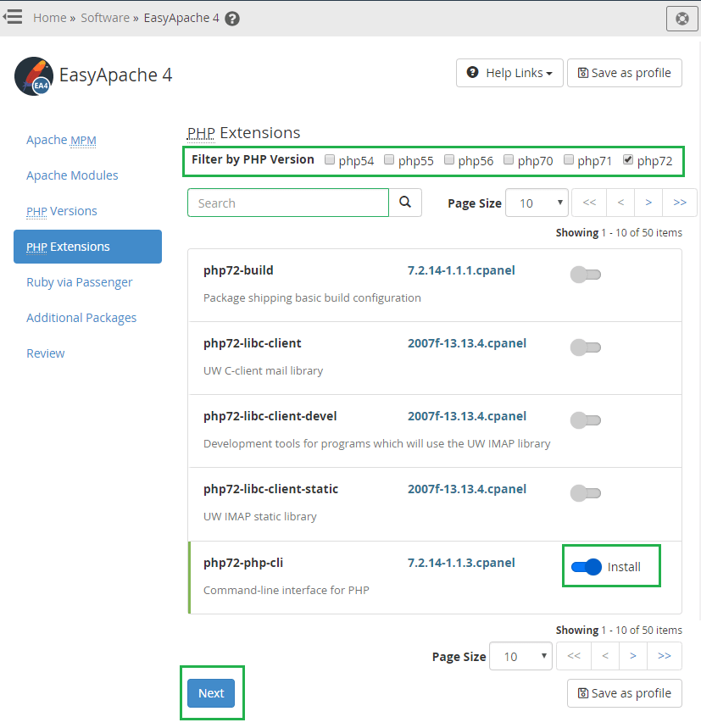
Task: Click version 7.2.14-1.1.3.cpanel of php72-php-cli
Action: [461, 563]
